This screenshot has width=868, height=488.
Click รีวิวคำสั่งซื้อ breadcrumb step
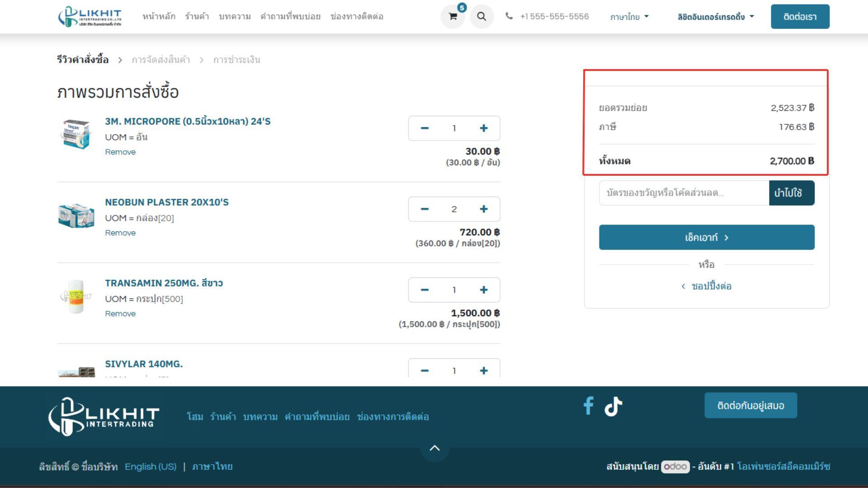coord(83,60)
